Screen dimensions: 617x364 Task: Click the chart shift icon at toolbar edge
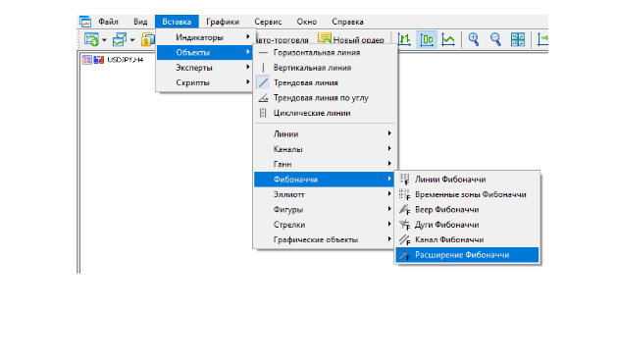pos(543,39)
